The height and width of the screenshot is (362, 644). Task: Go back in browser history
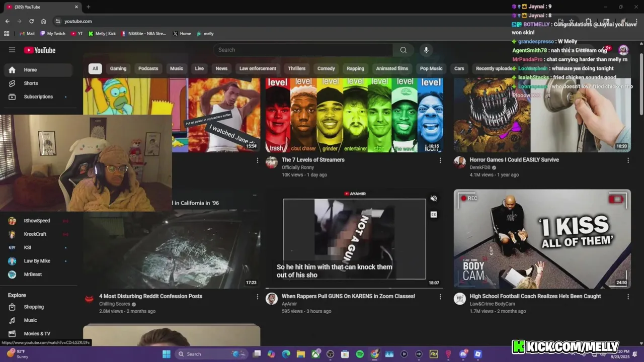pos(7,21)
